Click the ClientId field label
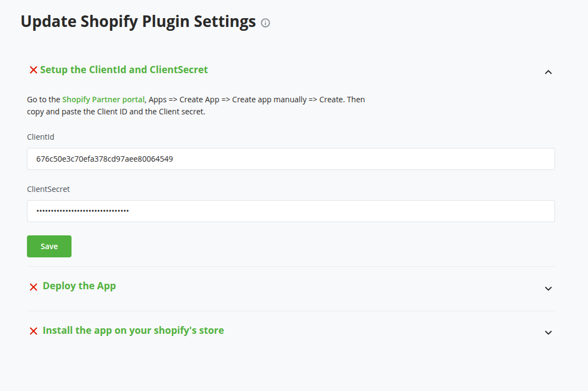588x391 pixels. 40,137
